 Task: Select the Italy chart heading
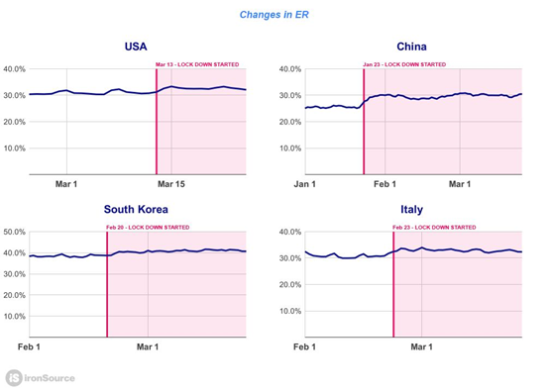[411, 210]
